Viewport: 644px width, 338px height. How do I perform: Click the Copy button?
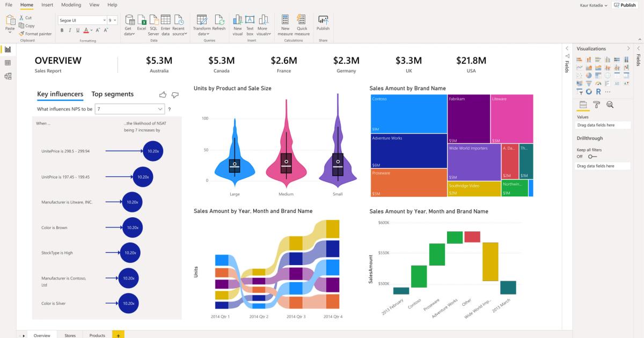pos(26,25)
